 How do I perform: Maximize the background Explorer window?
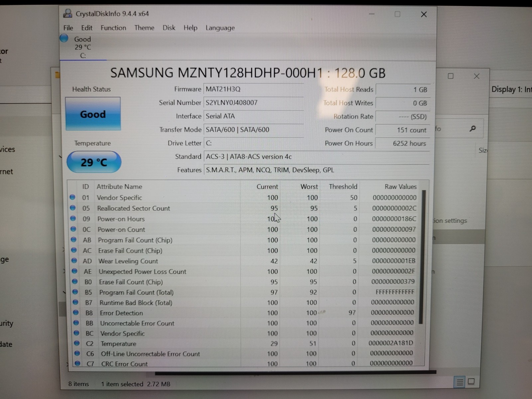pyautogui.click(x=451, y=76)
